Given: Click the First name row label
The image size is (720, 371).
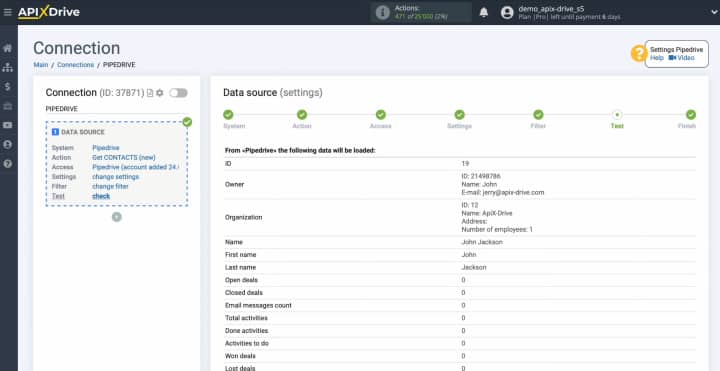Looking at the screenshot, I should point(241,255).
